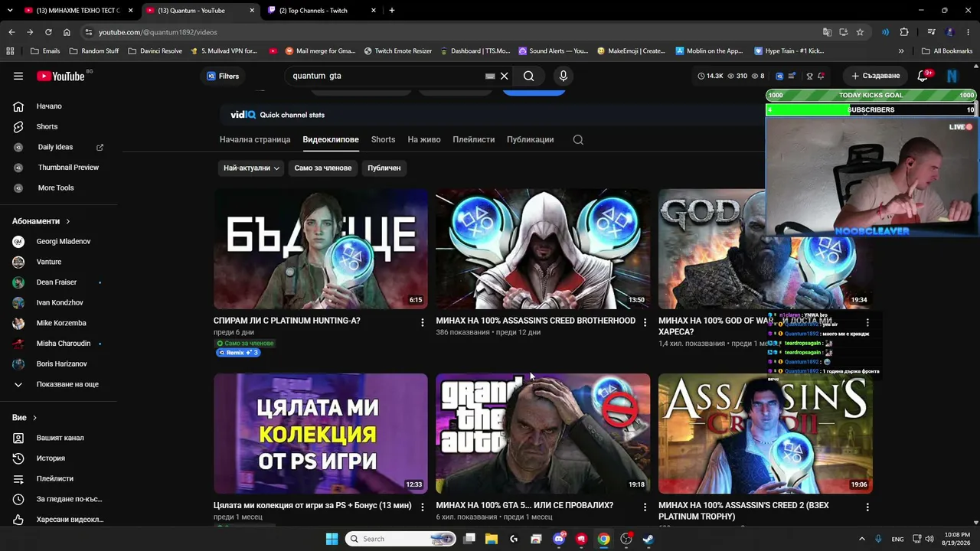Viewport: 980px width, 551px height.
Task: Open the All Bookmarks folder
Action: [947, 51]
